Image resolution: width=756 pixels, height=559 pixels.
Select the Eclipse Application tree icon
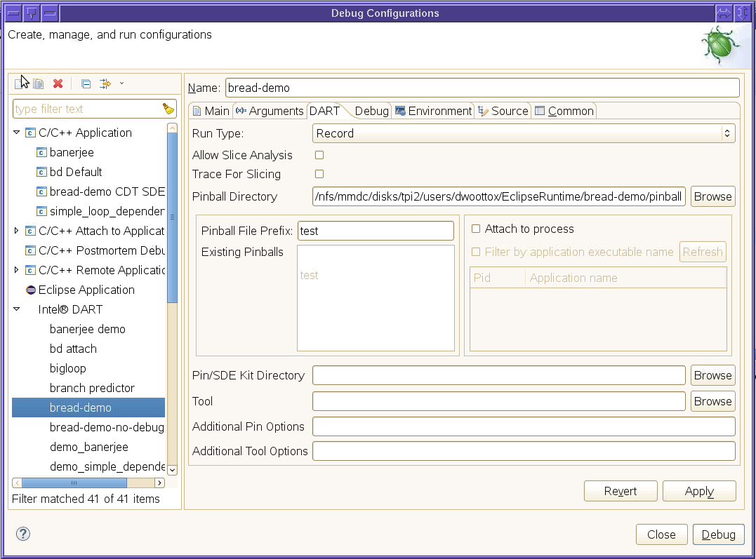[31, 290]
